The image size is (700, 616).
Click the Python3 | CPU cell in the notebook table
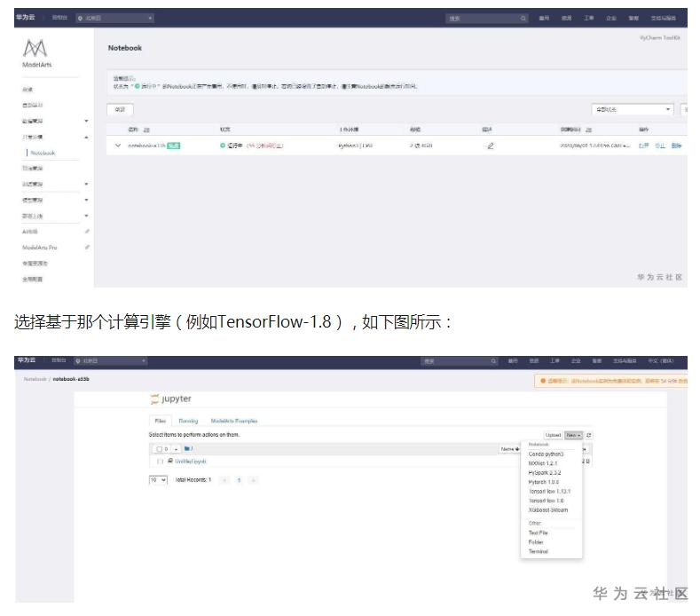[x=355, y=146]
